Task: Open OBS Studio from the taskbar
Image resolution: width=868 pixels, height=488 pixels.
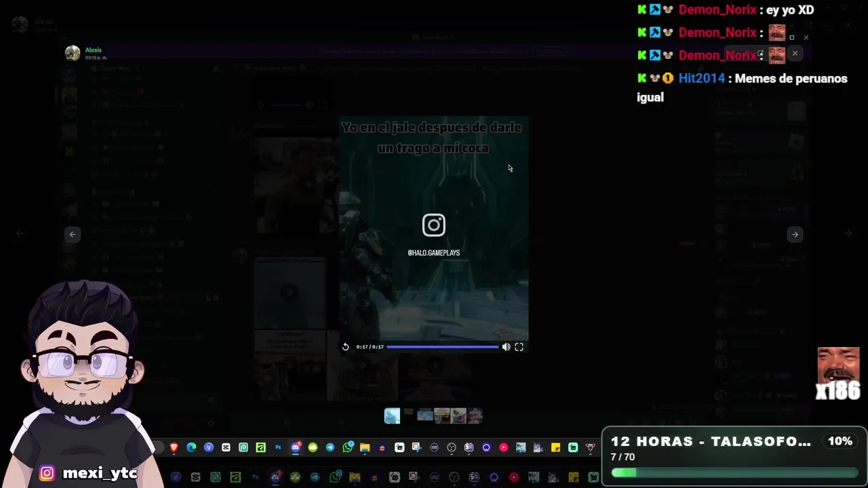Action: [x=451, y=447]
